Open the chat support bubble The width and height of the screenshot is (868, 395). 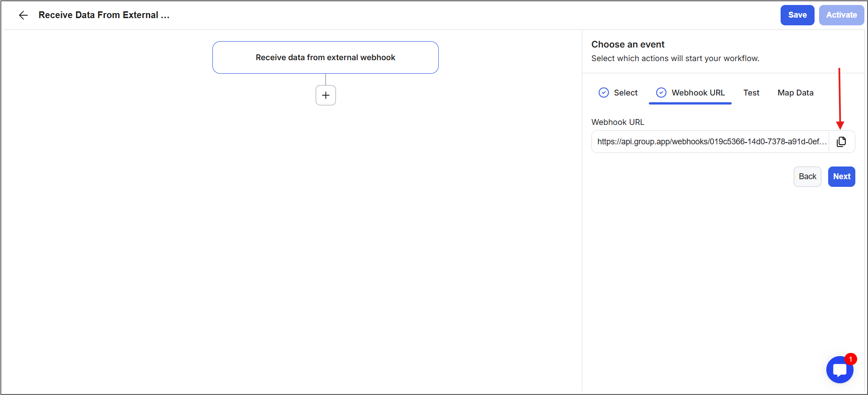(x=839, y=370)
